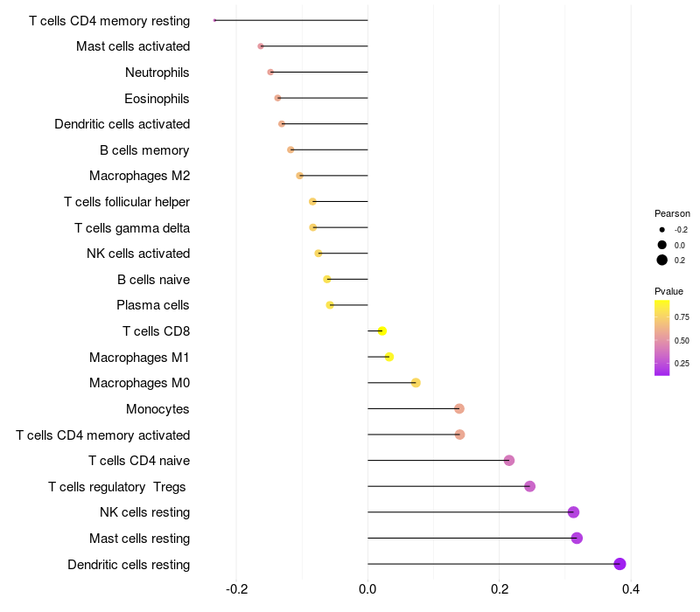Select the Macrophages M1 yellow dot
The width and height of the screenshot is (700, 612).
pyautogui.click(x=389, y=357)
